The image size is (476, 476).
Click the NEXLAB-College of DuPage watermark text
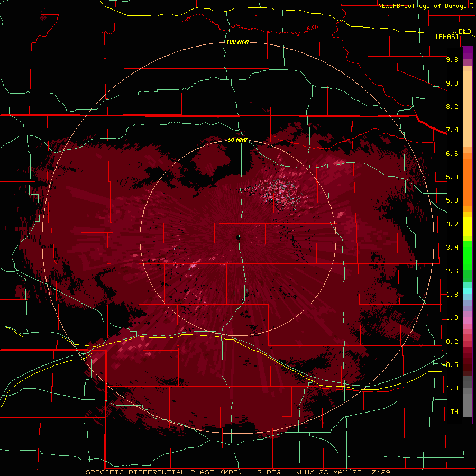(x=422, y=6)
